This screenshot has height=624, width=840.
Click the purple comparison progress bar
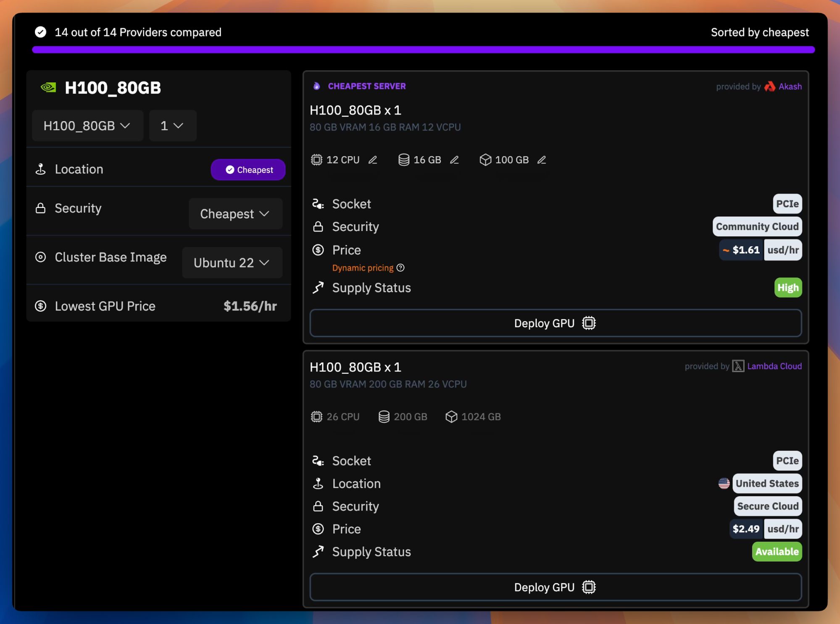tap(423, 50)
